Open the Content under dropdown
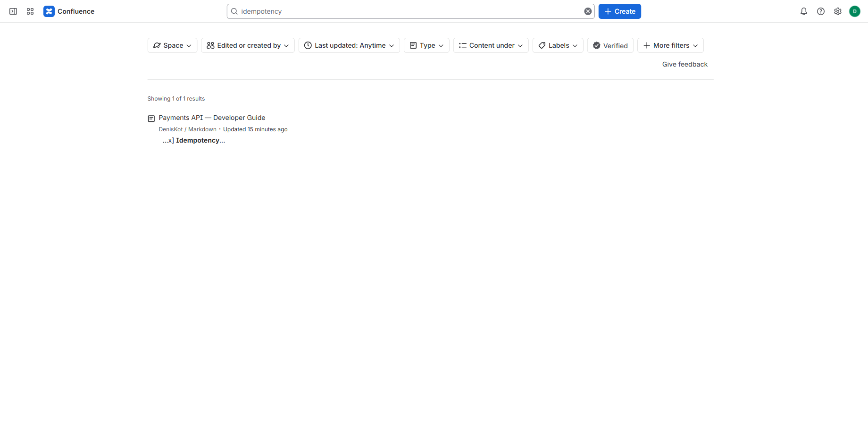The image size is (868, 425). click(491, 45)
